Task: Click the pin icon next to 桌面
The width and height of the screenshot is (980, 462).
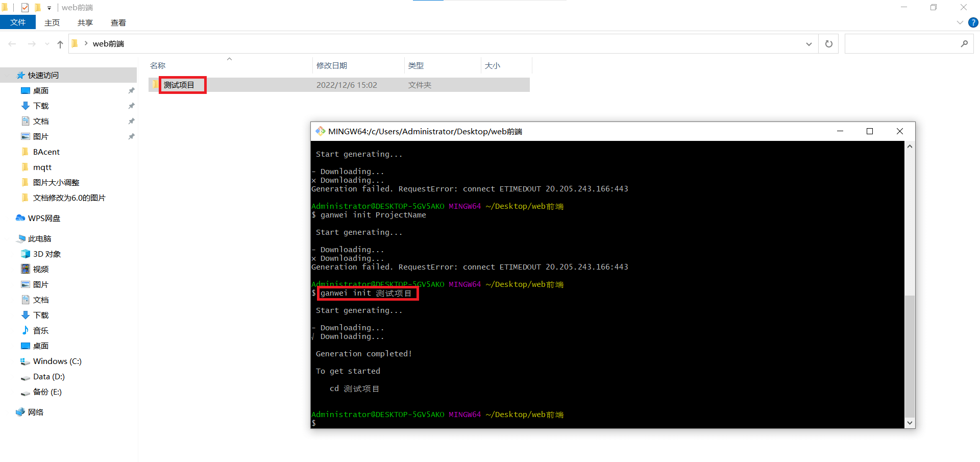Action: [x=131, y=90]
